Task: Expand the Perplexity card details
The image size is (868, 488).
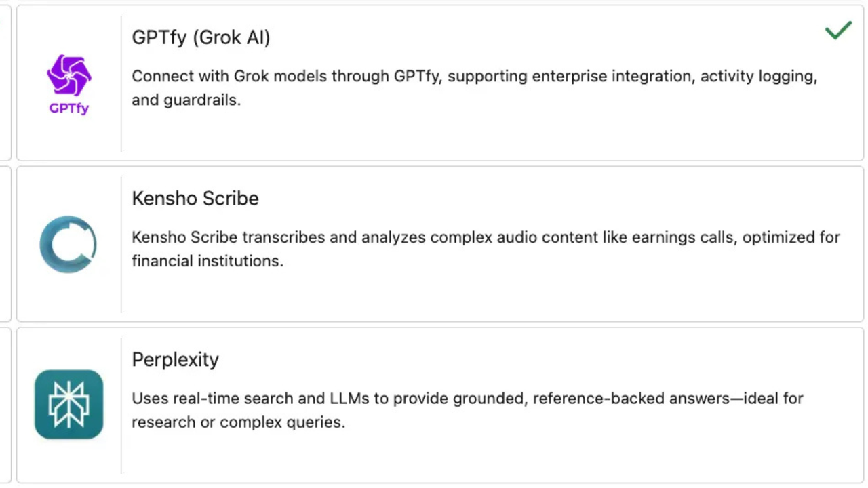Action: click(439, 405)
